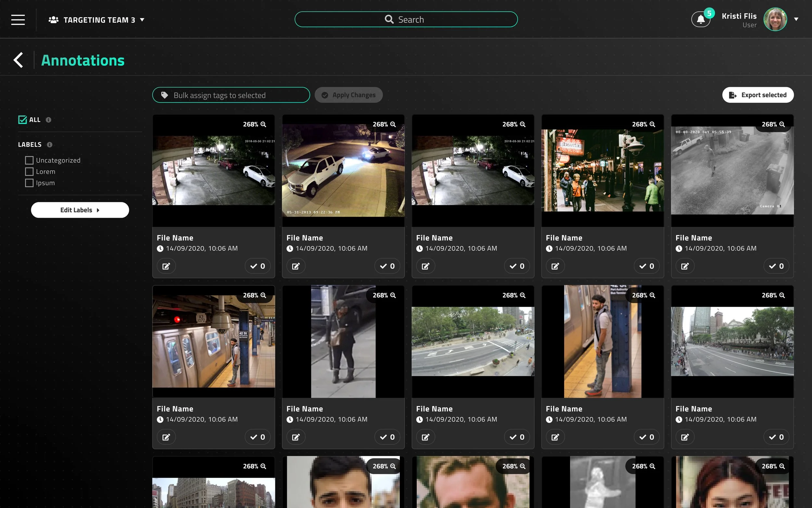The image size is (812, 508).
Task: Click info icon next to ALL
Action: click(x=48, y=120)
